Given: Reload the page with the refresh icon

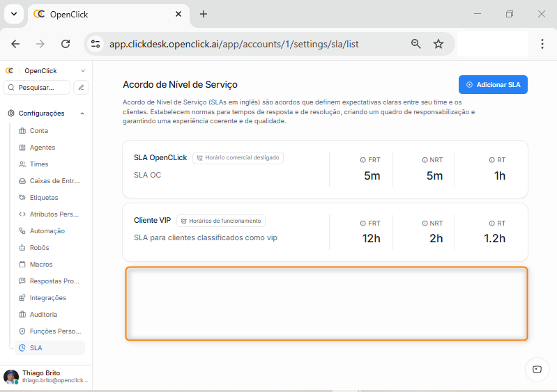Looking at the screenshot, I should click(66, 44).
